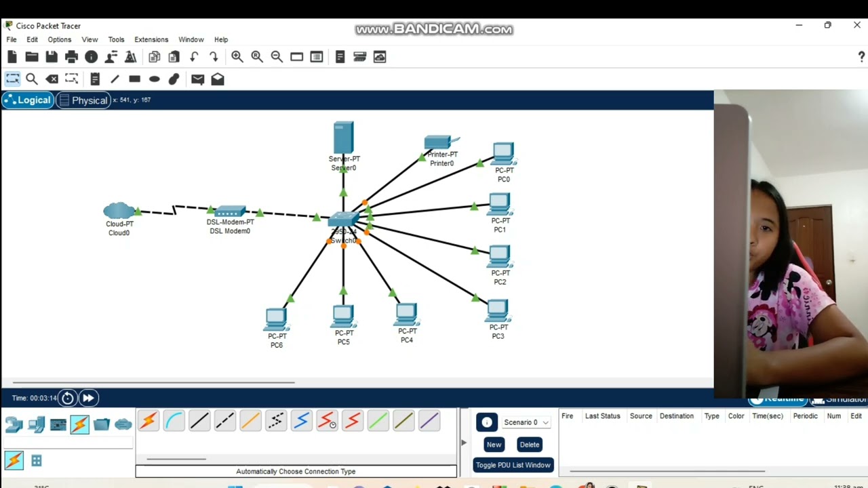
Task: Choose the blue Coaxial cable
Action: click(302, 422)
